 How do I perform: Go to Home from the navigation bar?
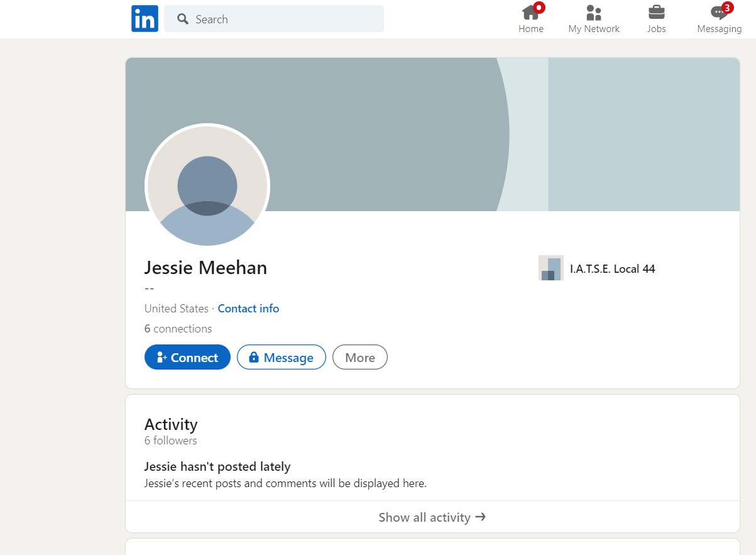(530, 19)
